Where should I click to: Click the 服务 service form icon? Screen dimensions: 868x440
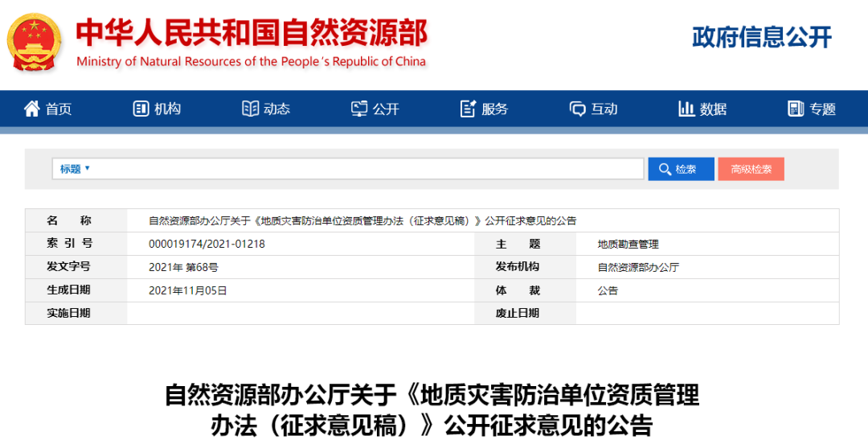[468, 109]
